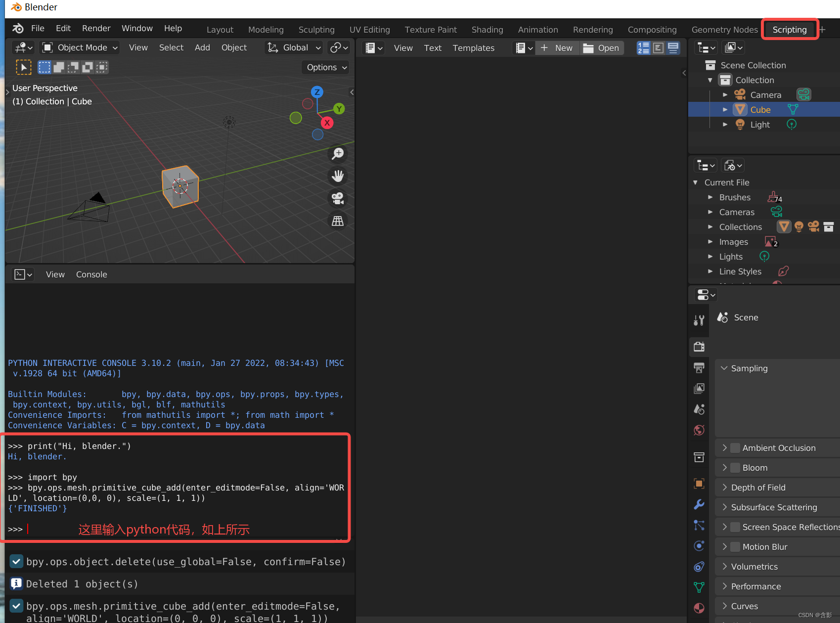Enable the Ambient Occlusion checkbox

click(x=735, y=448)
